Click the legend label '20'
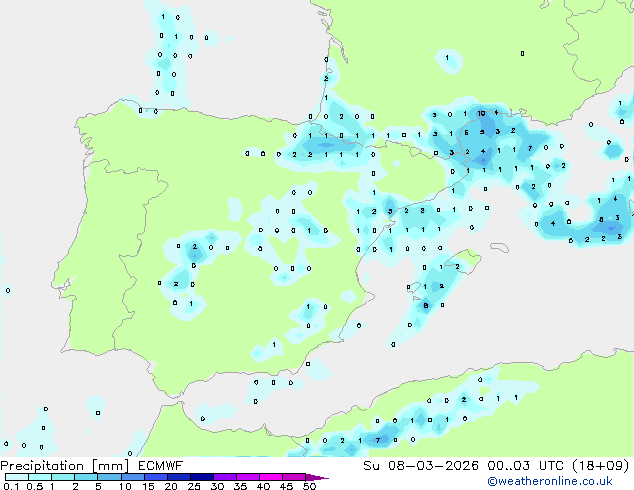This screenshot has height=490, width=634. [x=171, y=486]
